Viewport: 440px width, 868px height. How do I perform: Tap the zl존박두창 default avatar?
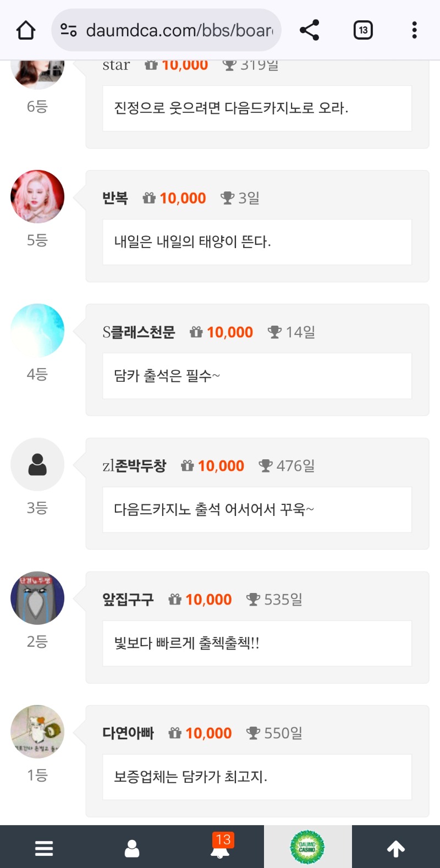tap(37, 465)
